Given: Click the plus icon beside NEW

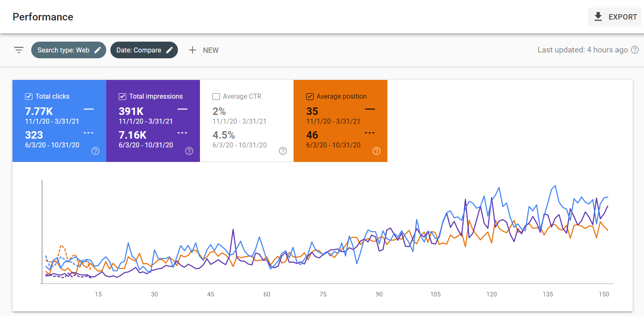Looking at the screenshot, I should pyautogui.click(x=192, y=50).
